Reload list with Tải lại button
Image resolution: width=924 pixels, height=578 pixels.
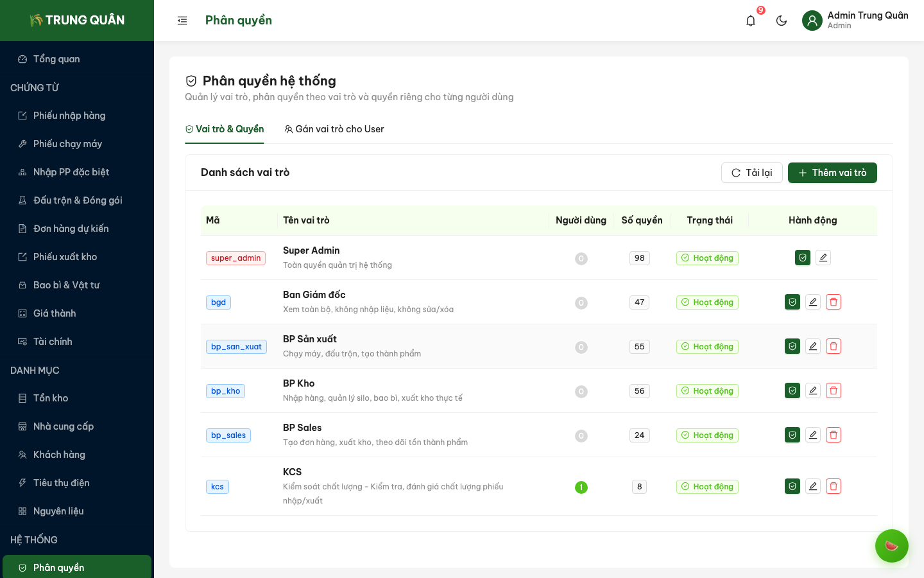click(751, 173)
